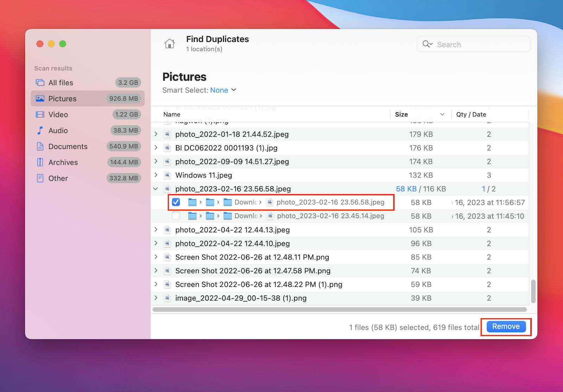The image size is (563, 392).
Task: Click file icon of photo_2022-01-18 21.44.52.jpeg
Action: coord(167,134)
